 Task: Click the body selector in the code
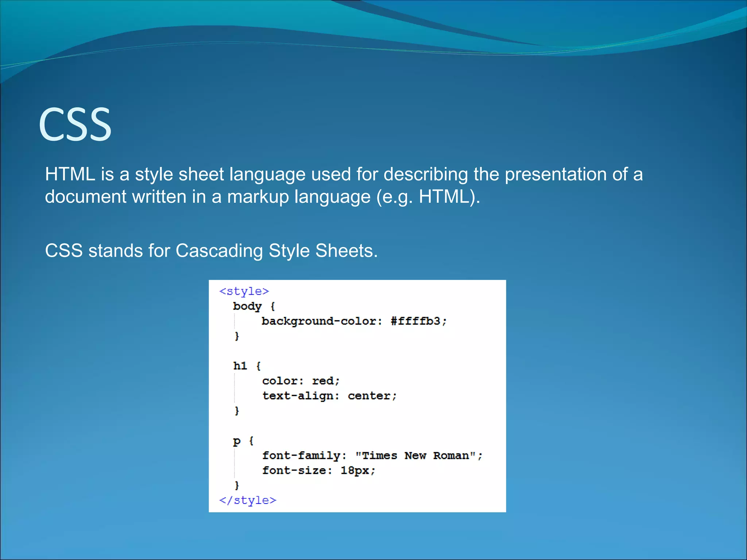[x=247, y=306]
